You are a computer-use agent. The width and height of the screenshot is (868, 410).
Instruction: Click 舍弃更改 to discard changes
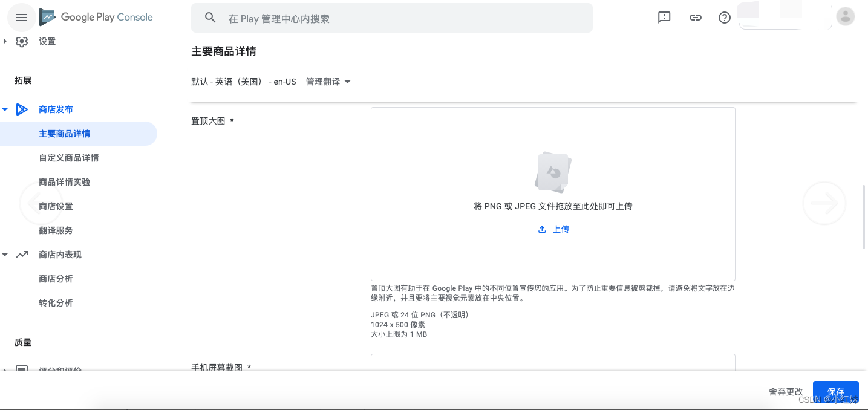point(786,391)
